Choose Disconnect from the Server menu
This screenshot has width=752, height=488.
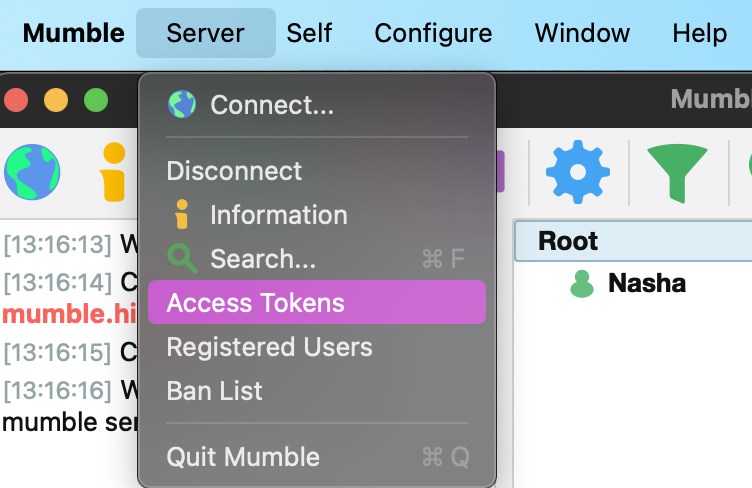pyautogui.click(x=234, y=171)
